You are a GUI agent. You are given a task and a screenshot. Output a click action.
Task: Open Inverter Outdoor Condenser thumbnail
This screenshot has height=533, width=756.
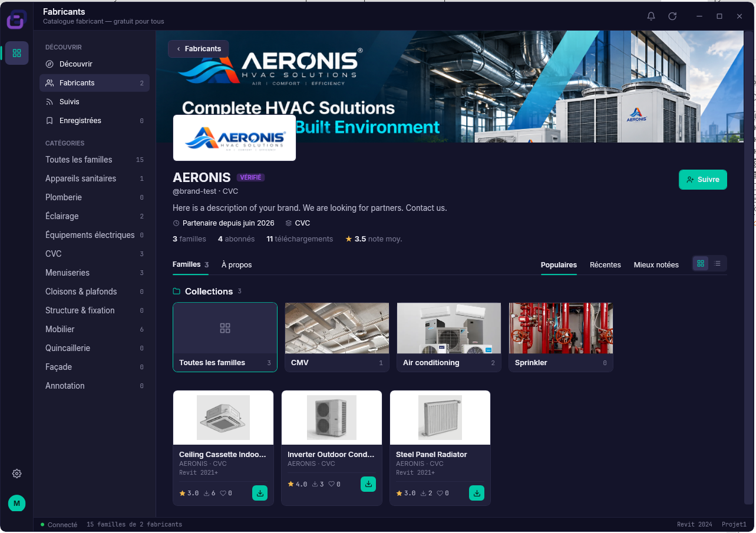point(332,418)
